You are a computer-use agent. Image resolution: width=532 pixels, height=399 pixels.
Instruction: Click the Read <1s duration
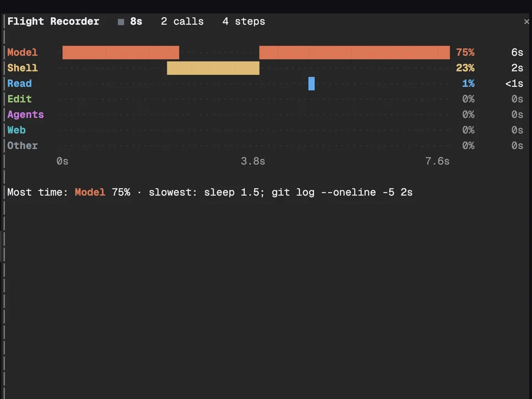[514, 84]
